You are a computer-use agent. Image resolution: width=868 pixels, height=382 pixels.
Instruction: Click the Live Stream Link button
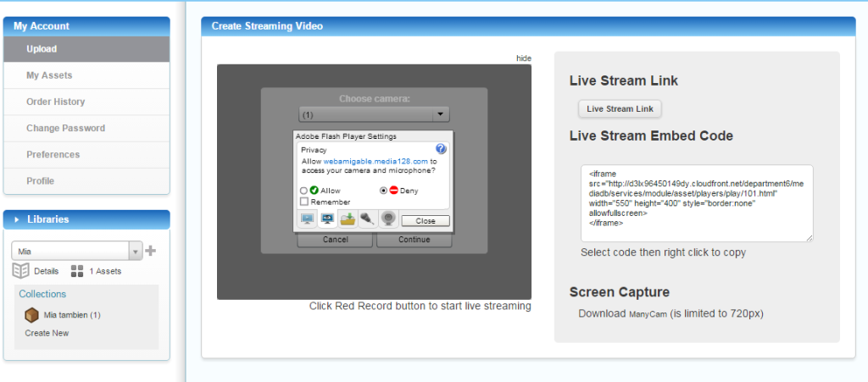[620, 109]
